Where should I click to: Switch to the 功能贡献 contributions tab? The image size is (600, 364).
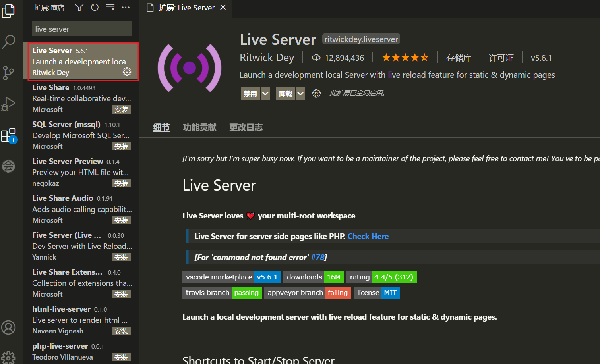pyautogui.click(x=199, y=127)
